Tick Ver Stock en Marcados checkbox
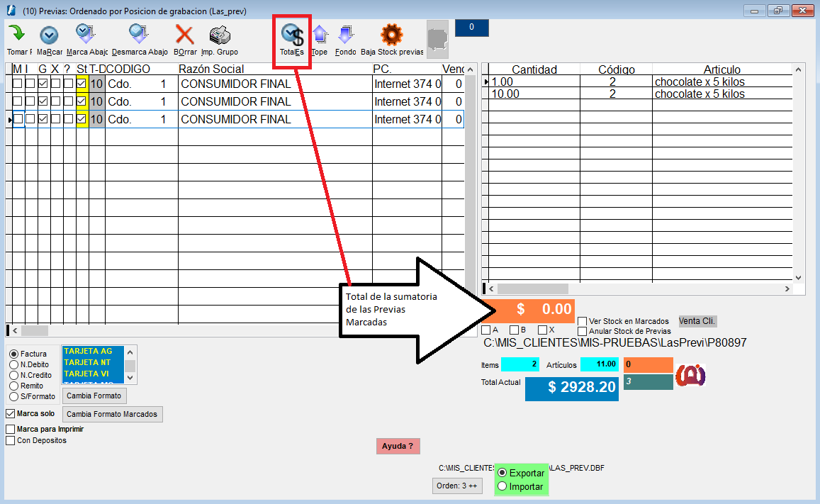820x504 pixels. coord(582,321)
